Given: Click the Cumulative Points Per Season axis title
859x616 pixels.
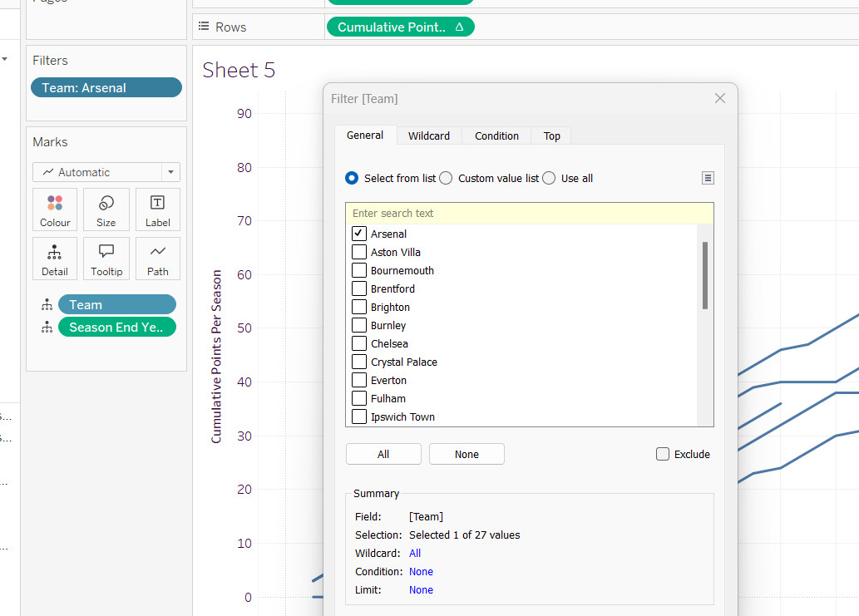Looking at the screenshot, I should (216, 357).
